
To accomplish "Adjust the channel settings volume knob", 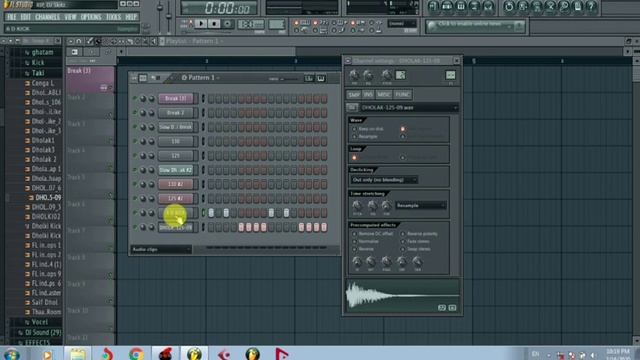I will click(x=368, y=75).
